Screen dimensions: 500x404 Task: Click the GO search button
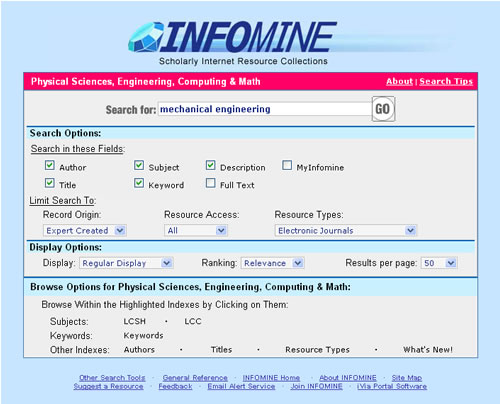[x=383, y=109]
